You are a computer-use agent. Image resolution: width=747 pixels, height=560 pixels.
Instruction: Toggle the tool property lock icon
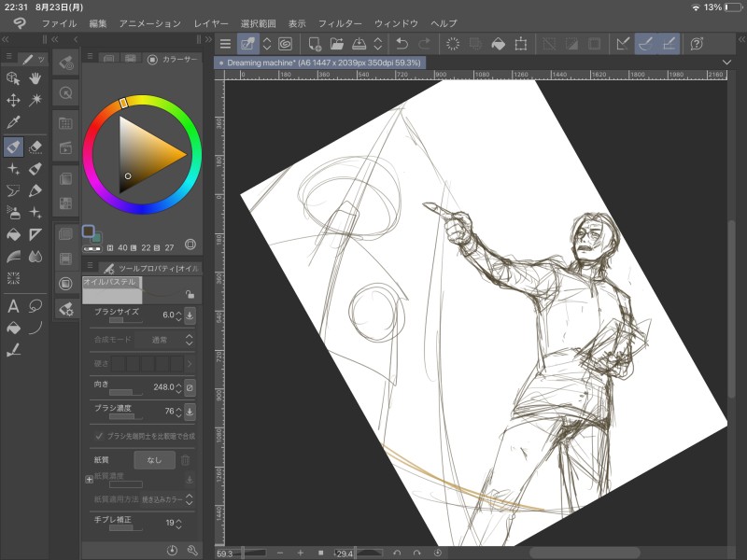pyautogui.click(x=190, y=294)
